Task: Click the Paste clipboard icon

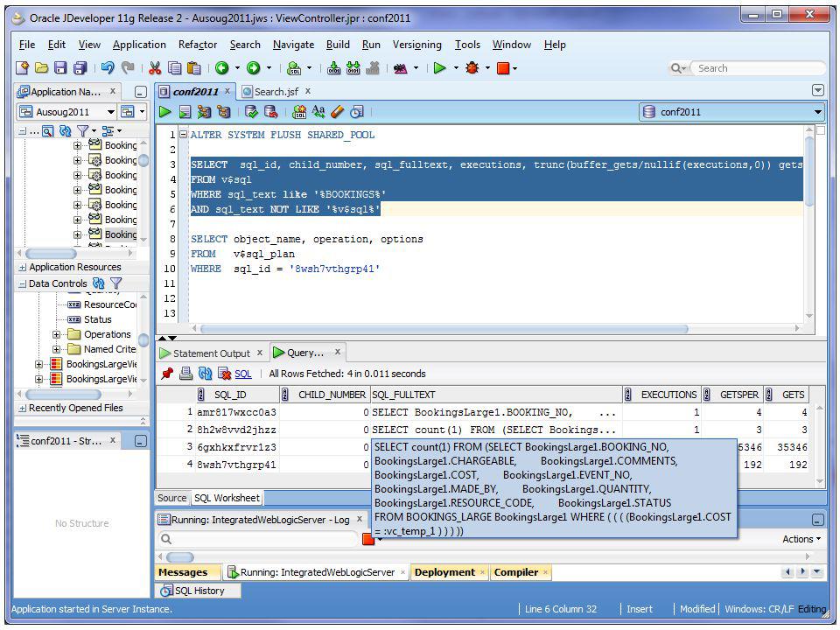Action: [x=194, y=68]
